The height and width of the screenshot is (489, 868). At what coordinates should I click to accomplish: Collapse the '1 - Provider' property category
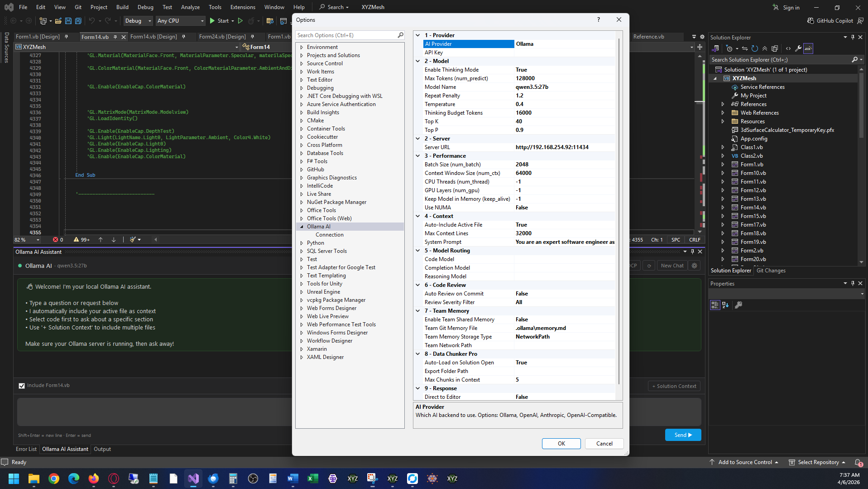coord(418,35)
